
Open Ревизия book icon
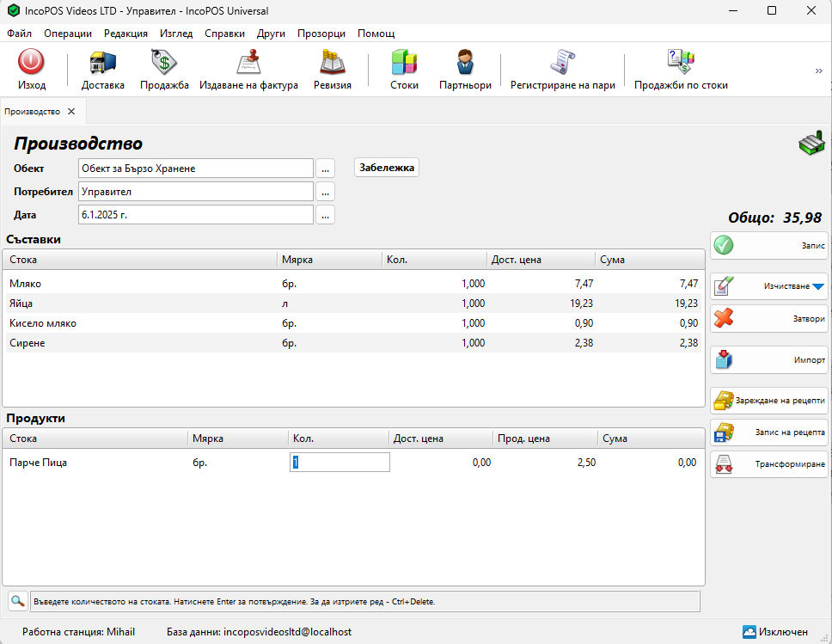[x=332, y=62]
